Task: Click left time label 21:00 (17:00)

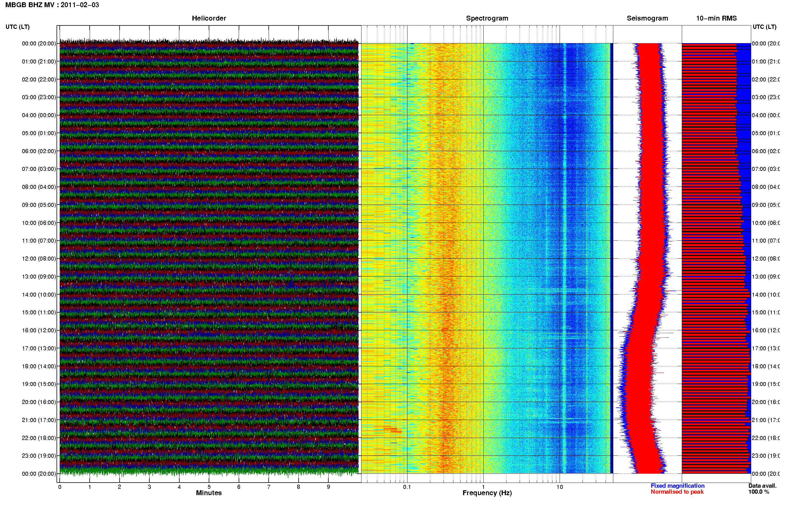Action: click(x=39, y=420)
